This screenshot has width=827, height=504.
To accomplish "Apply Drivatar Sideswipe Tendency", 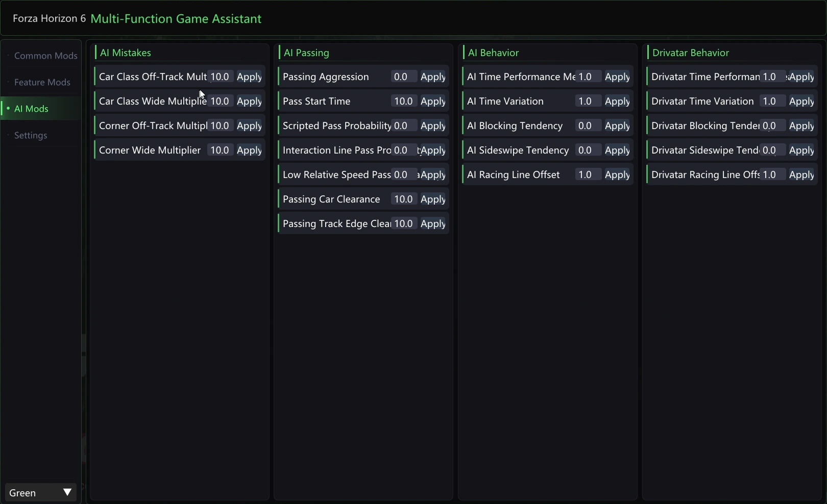I will click(801, 150).
